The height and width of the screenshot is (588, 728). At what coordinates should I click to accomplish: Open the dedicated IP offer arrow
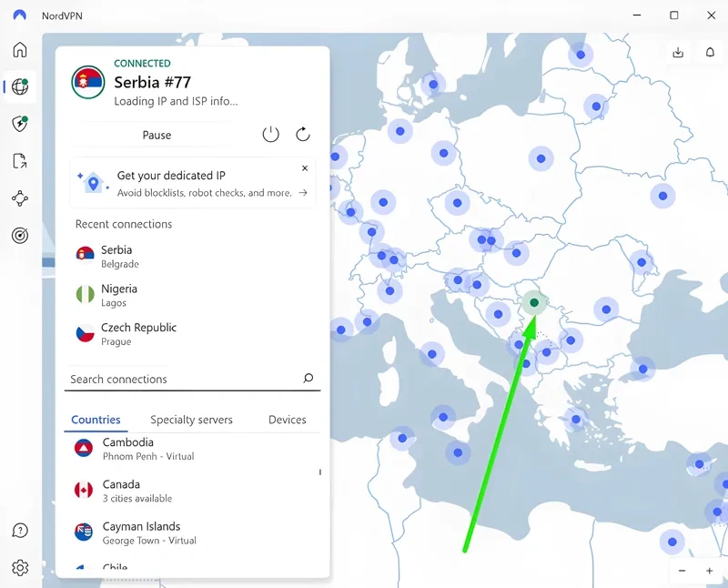303,192
